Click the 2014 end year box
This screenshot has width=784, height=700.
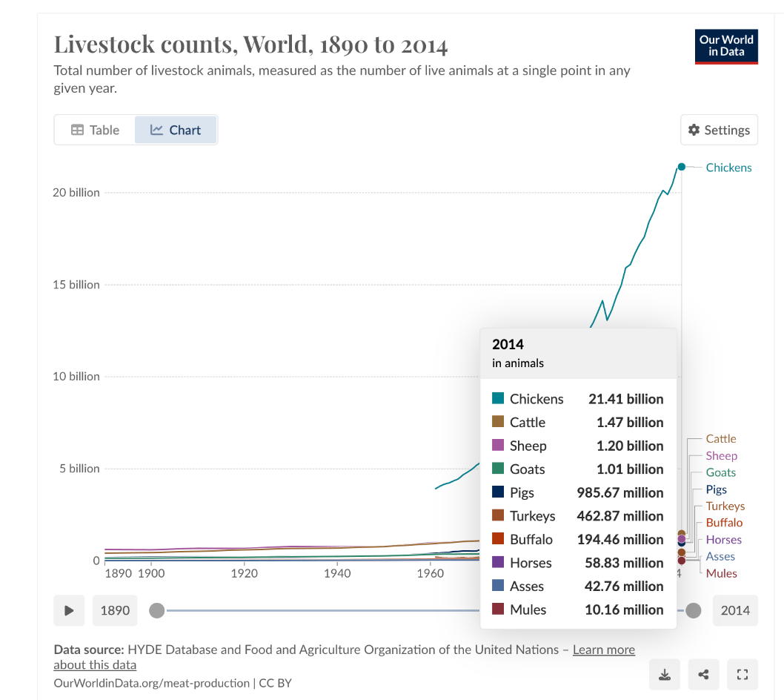point(735,610)
